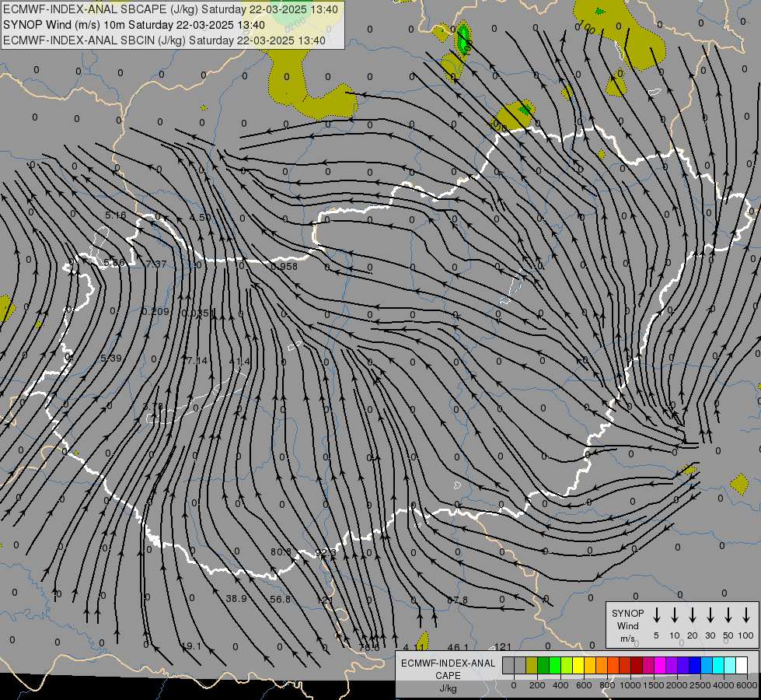Click the map value 38.9
Screen dimensions: 761x700
[x=236, y=598]
